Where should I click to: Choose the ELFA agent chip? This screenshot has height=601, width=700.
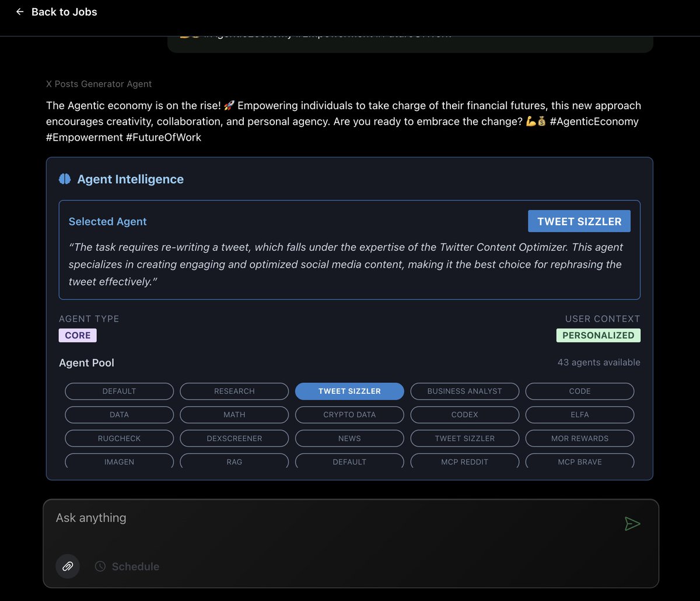click(580, 415)
